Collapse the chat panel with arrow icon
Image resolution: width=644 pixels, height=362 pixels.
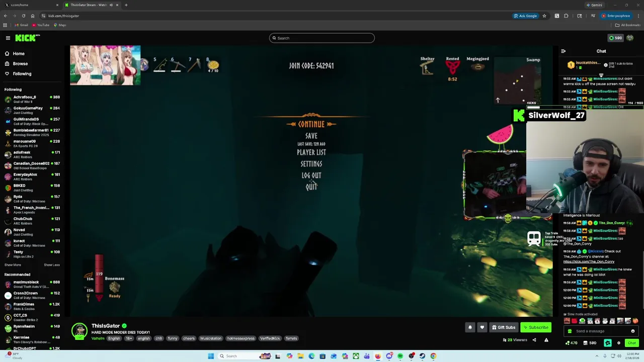pyautogui.click(x=563, y=51)
